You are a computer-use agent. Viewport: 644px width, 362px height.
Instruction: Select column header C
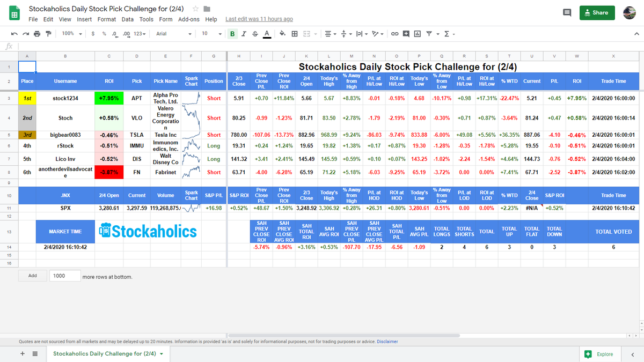pos(109,56)
